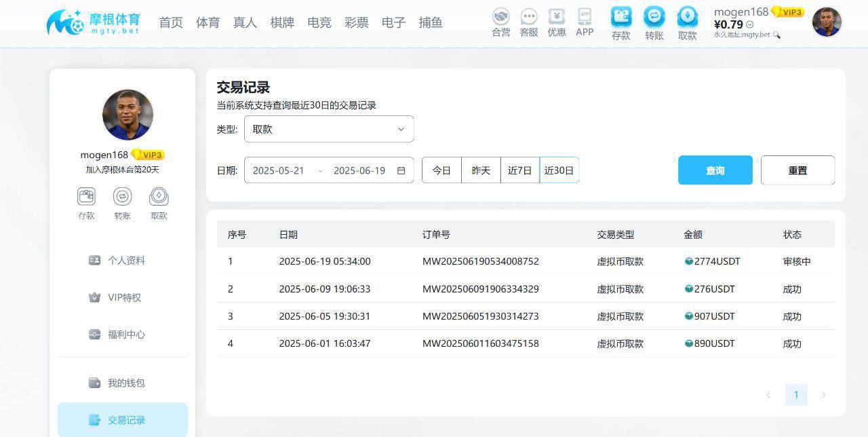Open the calendar date range picker
The width and height of the screenshot is (868, 437).
(401, 170)
